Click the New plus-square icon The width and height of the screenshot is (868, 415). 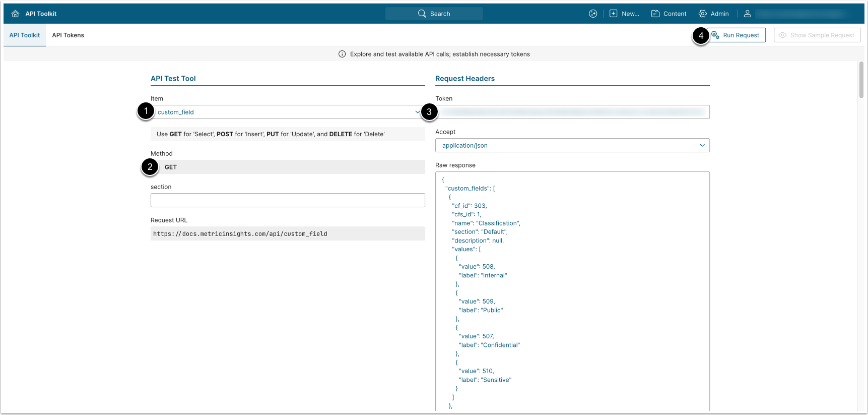pos(613,14)
